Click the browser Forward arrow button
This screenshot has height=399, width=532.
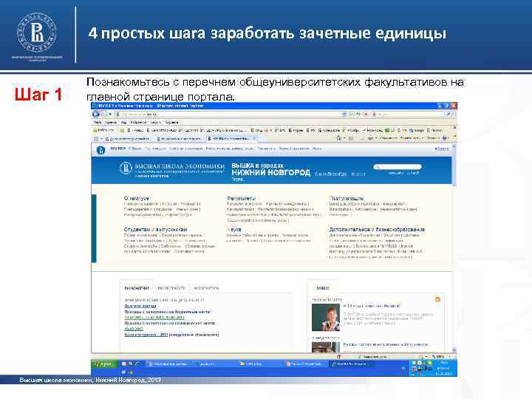click(103, 115)
